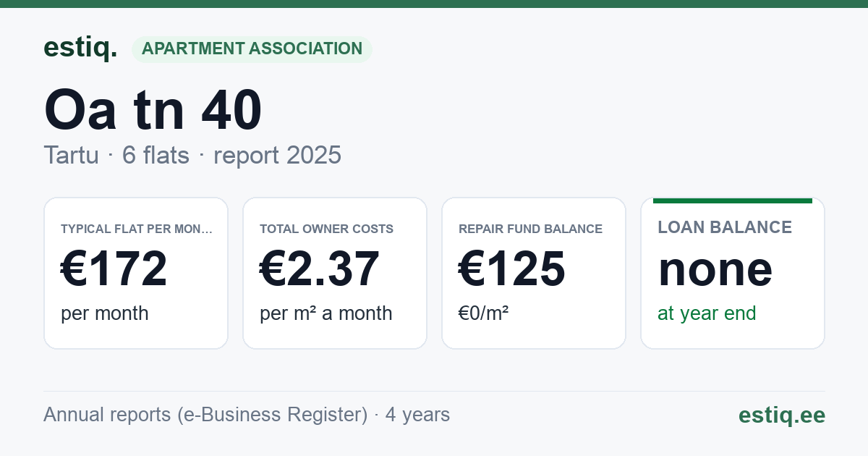Click the €0/m² caption
Screen dimensions: 868x456
coord(483,313)
